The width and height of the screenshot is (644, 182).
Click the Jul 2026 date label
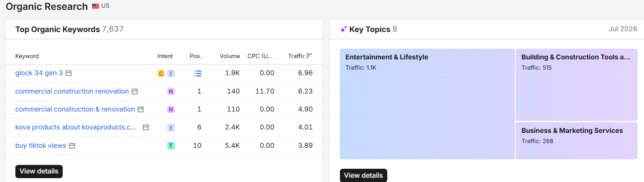pyautogui.click(x=623, y=29)
